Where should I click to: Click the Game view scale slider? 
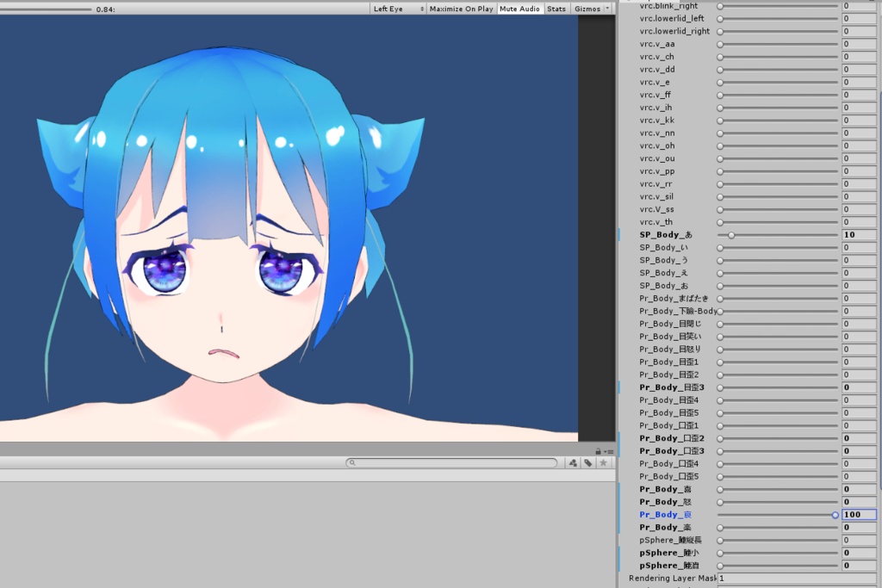coord(45,9)
